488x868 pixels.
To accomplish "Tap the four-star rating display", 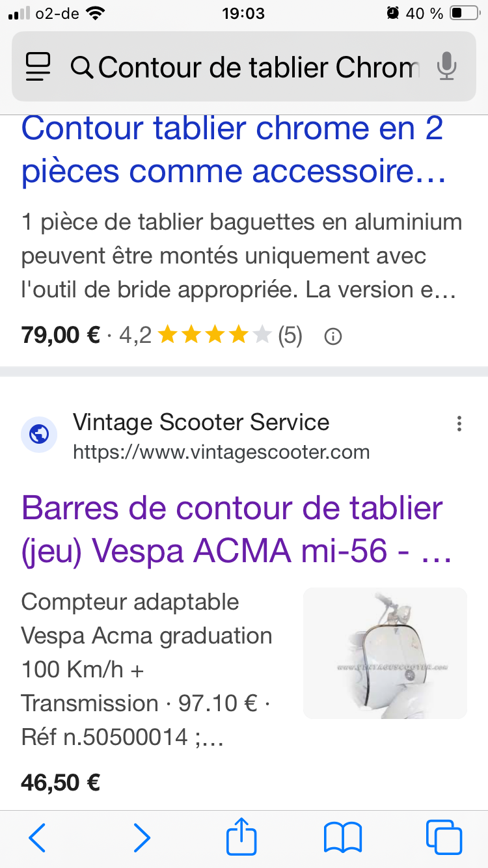I will point(214,336).
